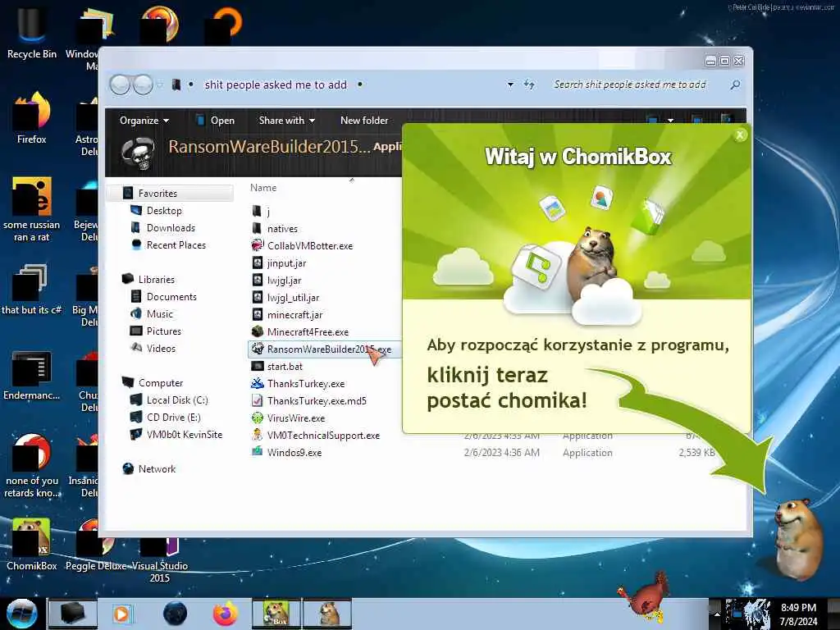840x630 pixels.
Task: Open the media player taskbar icon
Action: (122, 614)
